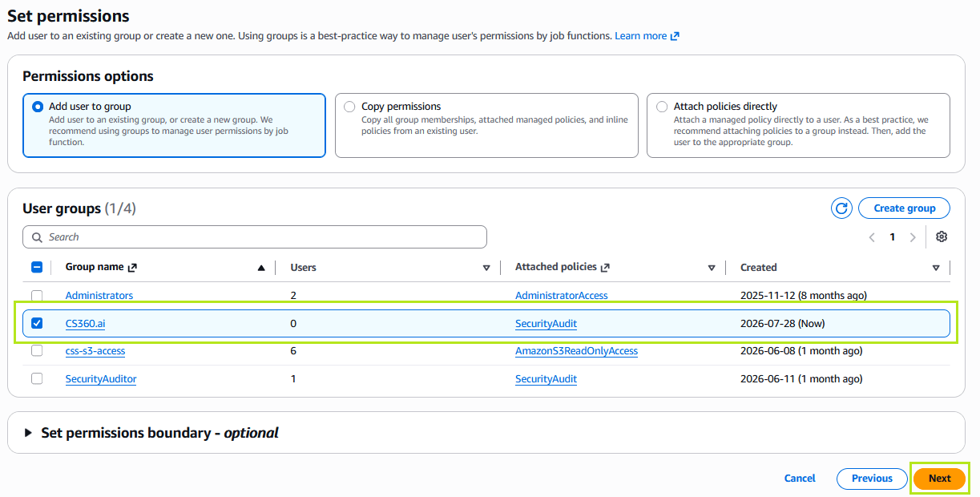The width and height of the screenshot is (980, 497).
Task: Click the Permissions options heading
Action: [88, 76]
